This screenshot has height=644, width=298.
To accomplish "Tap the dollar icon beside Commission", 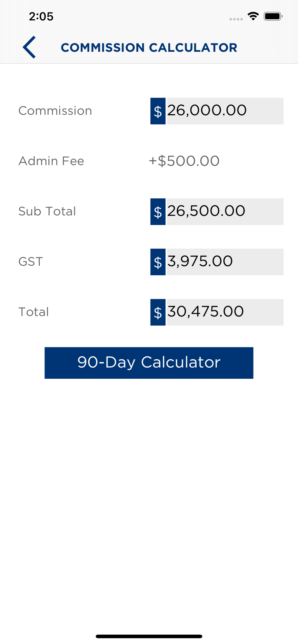I will tap(158, 111).
